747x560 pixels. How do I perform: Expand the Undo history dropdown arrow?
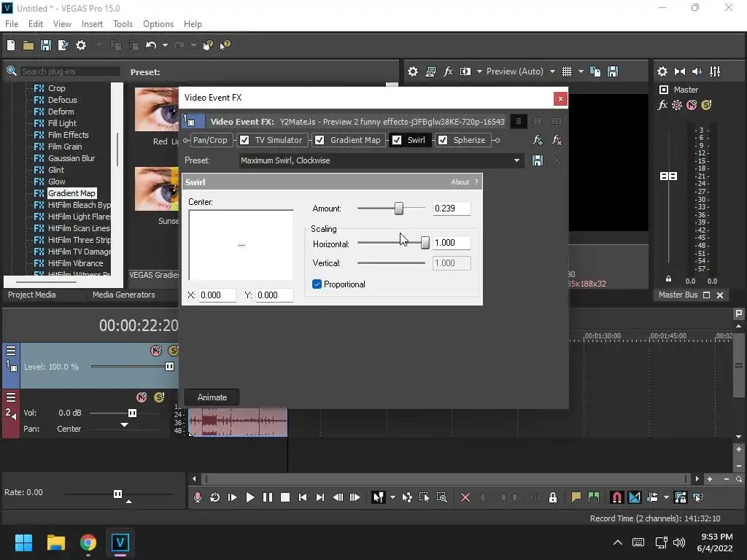pyautogui.click(x=165, y=45)
